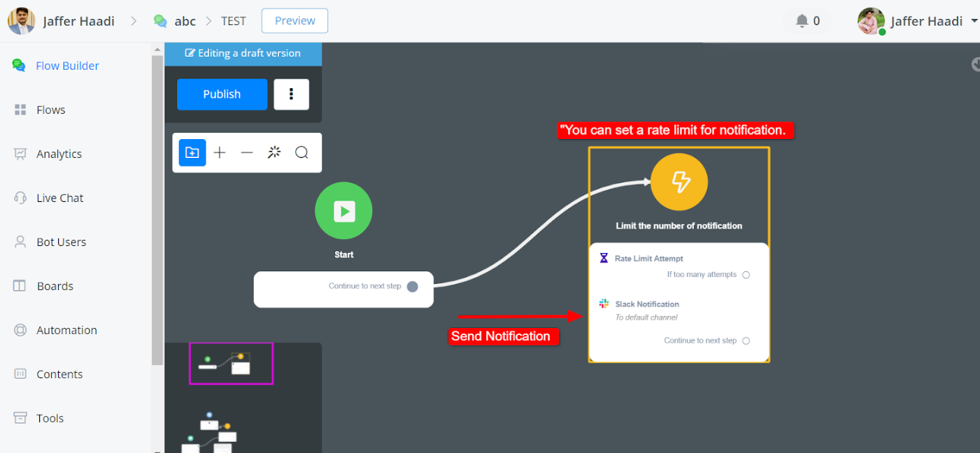Image resolution: width=980 pixels, height=453 pixels.
Task: Click the add folder icon in canvas toolbar
Action: (x=192, y=152)
